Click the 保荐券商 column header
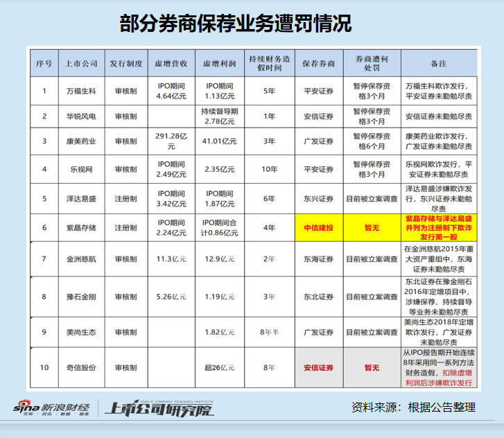Screen dimensions: 504x438 pos(319,63)
